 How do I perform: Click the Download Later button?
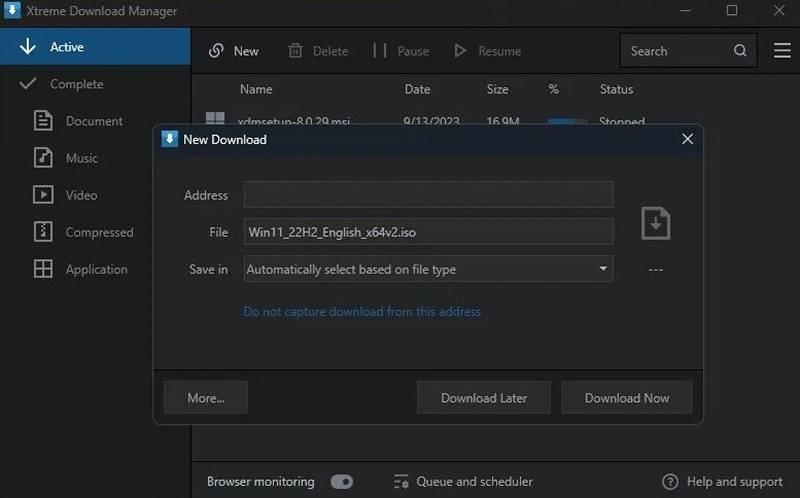tap(484, 397)
